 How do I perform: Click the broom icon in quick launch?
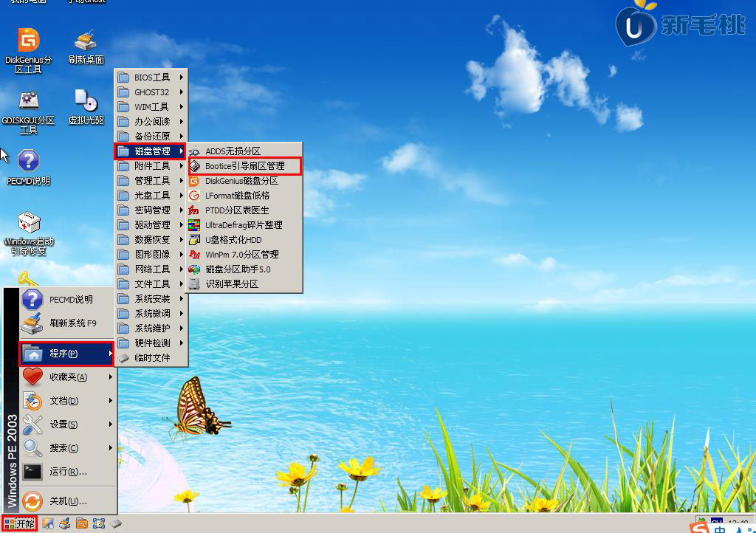[65, 523]
